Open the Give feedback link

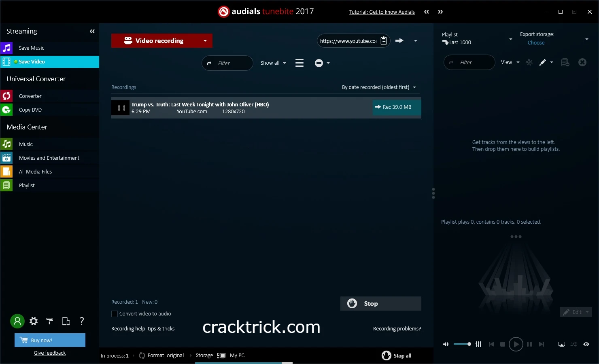point(50,353)
